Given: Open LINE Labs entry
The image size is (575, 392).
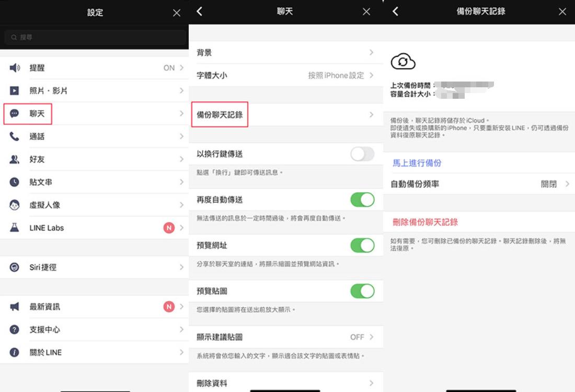Looking at the screenshot, I should 95,228.
